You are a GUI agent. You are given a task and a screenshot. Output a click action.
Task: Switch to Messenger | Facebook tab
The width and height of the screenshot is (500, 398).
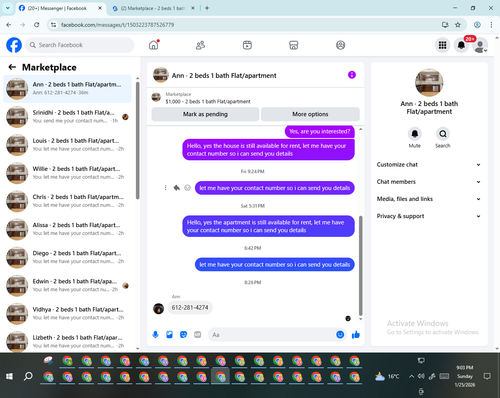click(x=57, y=8)
